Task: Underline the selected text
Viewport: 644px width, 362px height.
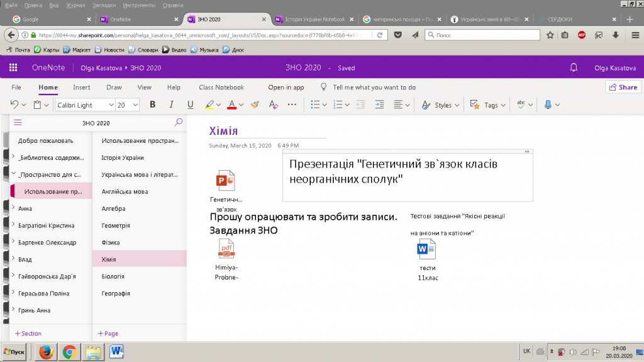Action: point(190,105)
